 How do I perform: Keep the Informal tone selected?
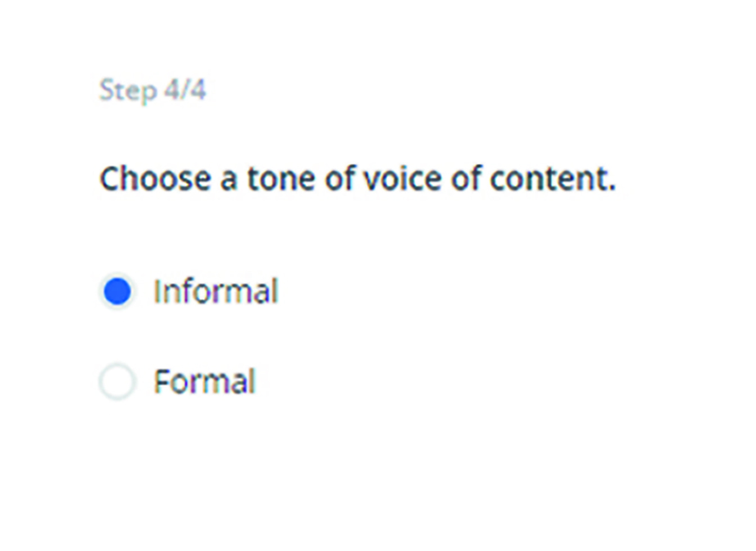(x=118, y=292)
